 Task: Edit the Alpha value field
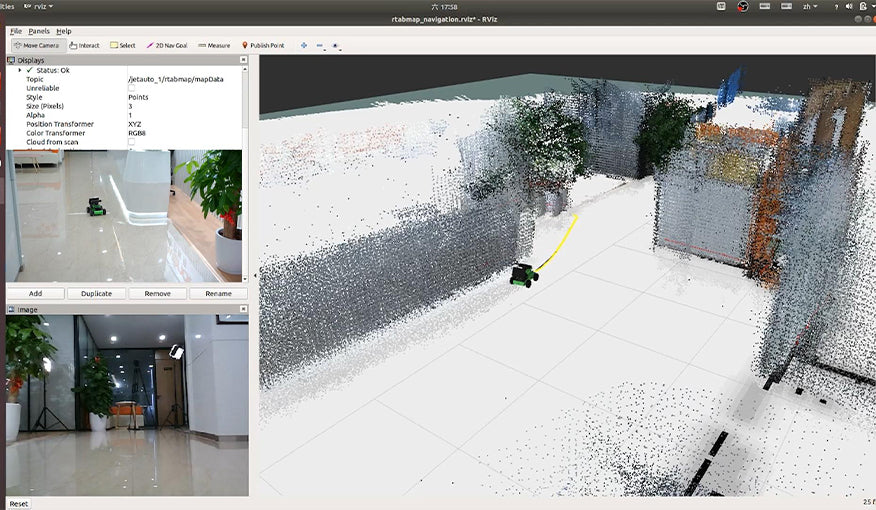(180, 115)
